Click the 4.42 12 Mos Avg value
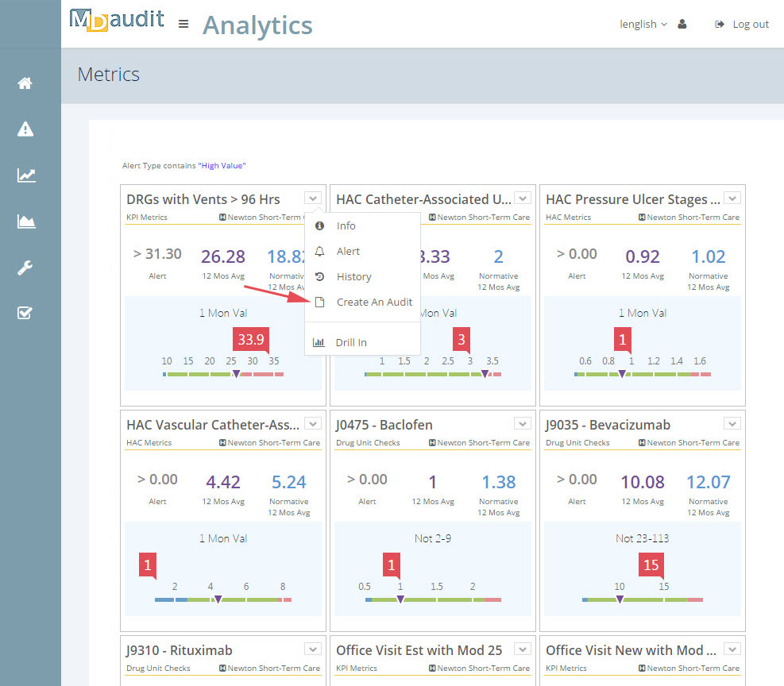The height and width of the screenshot is (686, 784). point(223,482)
